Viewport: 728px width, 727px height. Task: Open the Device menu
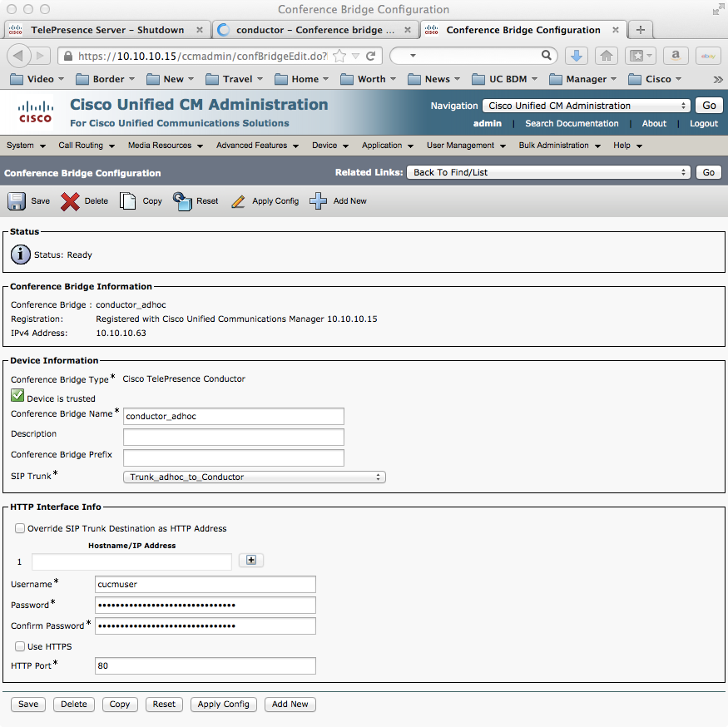coord(330,146)
